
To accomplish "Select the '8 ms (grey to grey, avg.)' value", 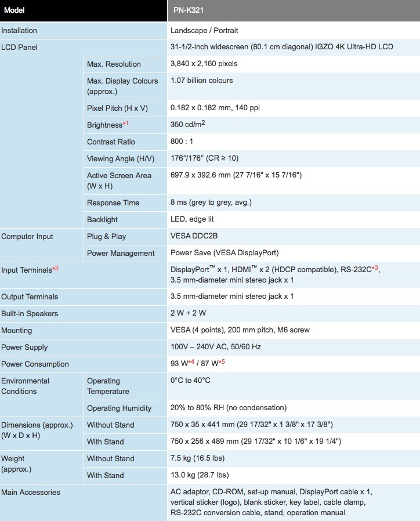I will (211, 202).
